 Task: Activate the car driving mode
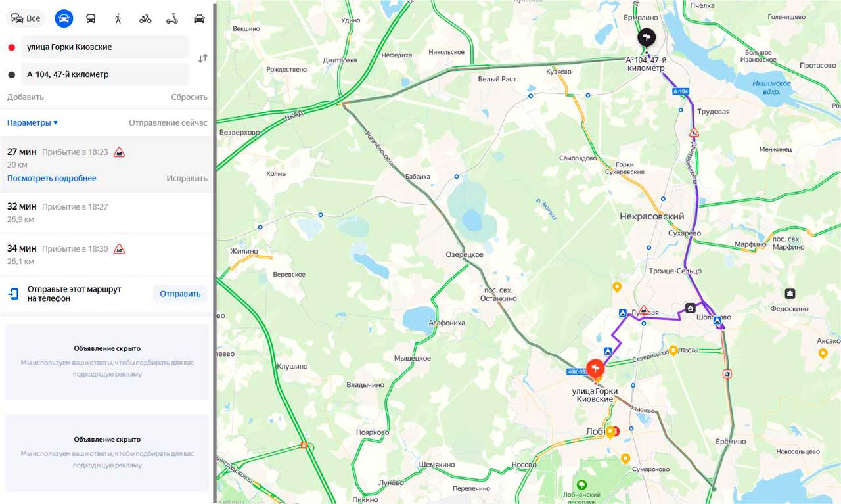pos(64,18)
